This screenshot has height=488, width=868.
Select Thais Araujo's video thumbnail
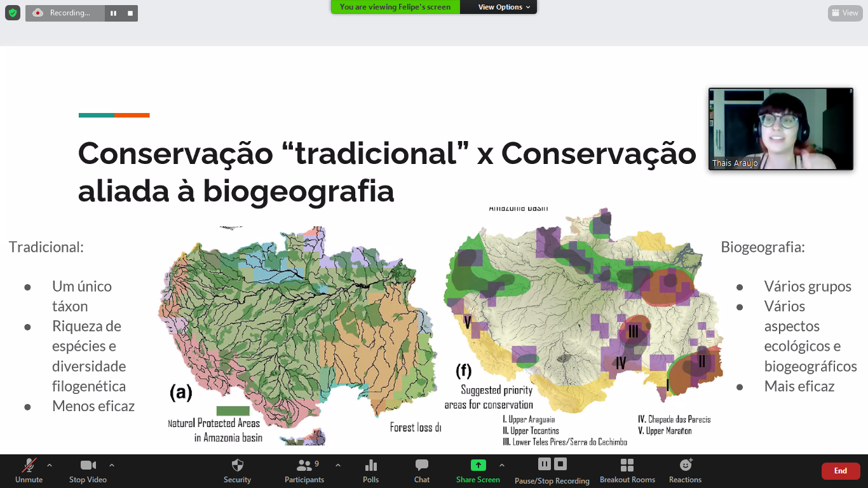pos(780,129)
